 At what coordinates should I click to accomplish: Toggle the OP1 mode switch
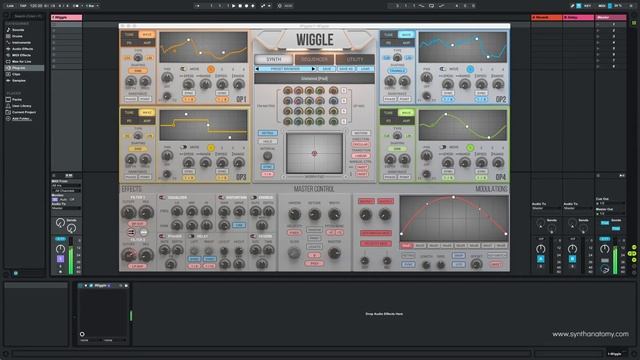[x=184, y=69]
